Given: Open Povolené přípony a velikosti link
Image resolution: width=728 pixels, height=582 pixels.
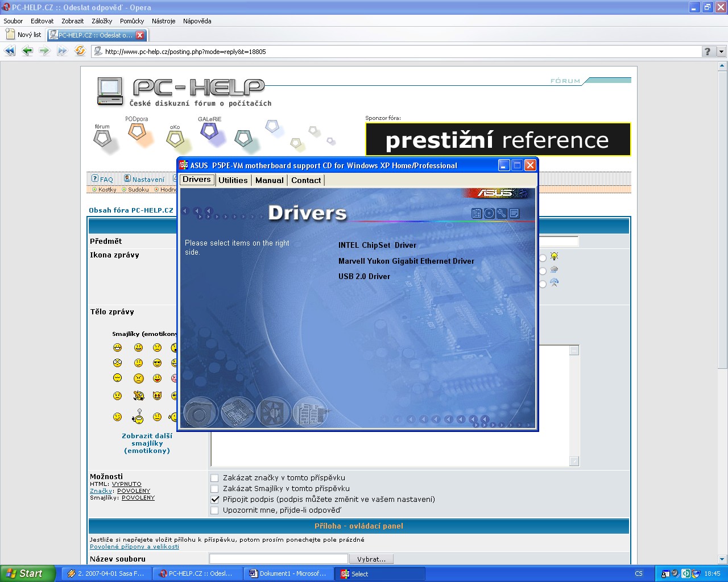Looking at the screenshot, I should pos(134,547).
